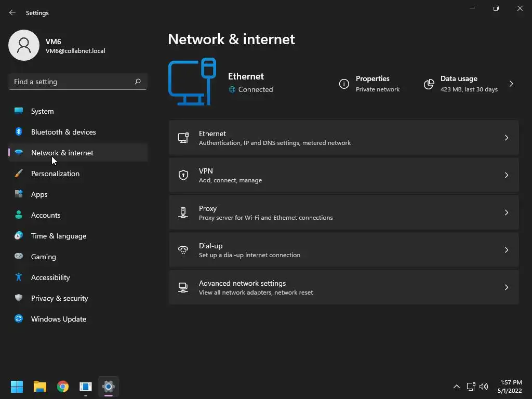Click the Bluetooth & devices sidebar icon
532x399 pixels.
[x=19, y=132]
